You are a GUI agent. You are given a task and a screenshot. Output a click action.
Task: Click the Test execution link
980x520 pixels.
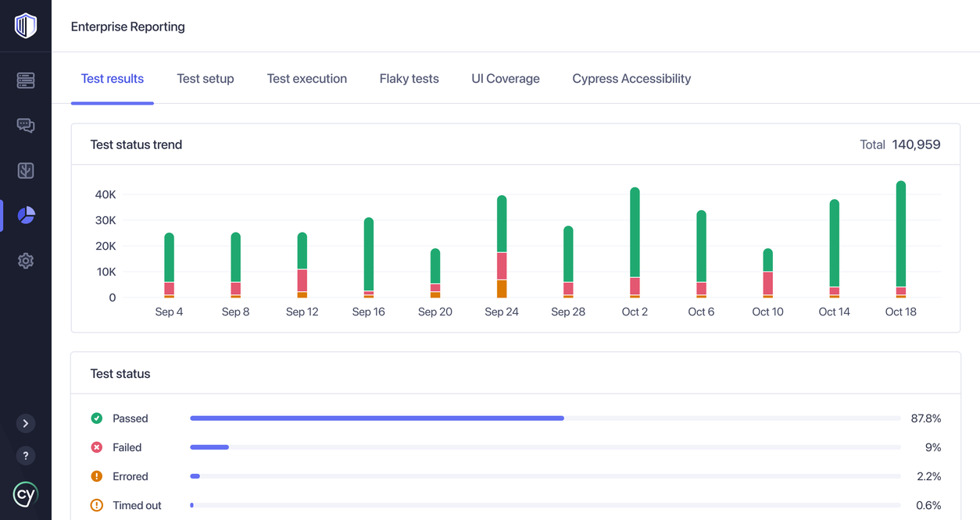pos(306,78)
